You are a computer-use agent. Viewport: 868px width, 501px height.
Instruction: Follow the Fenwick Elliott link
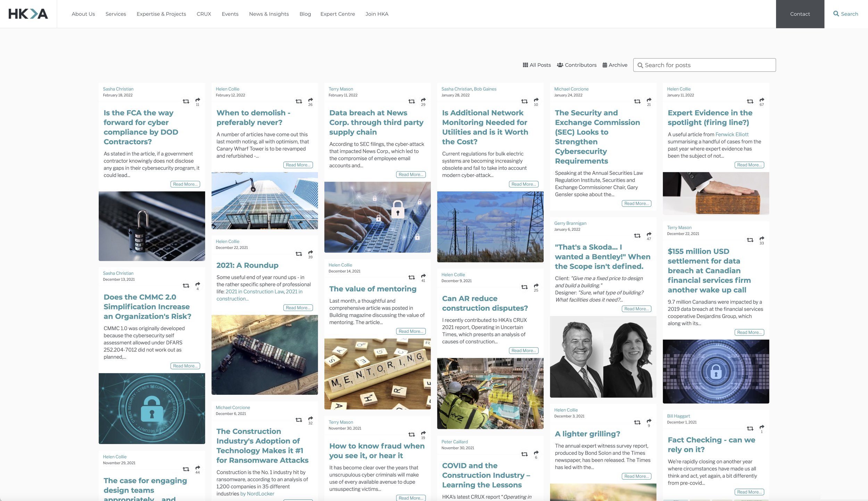click(732, 134)
